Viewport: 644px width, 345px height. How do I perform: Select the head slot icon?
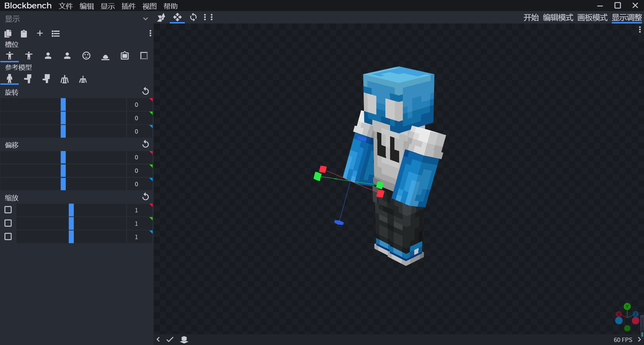86,56
